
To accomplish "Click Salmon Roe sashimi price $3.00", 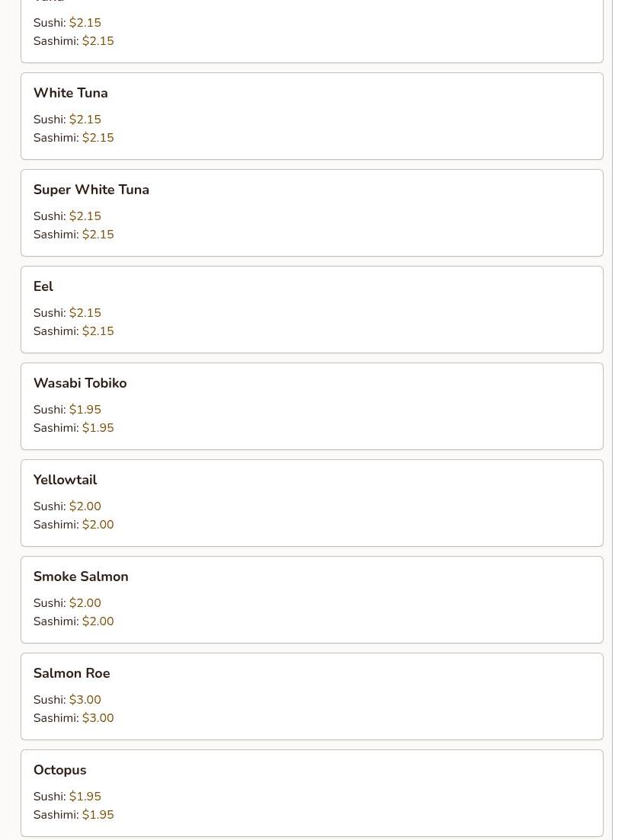I will pos(98,718).
